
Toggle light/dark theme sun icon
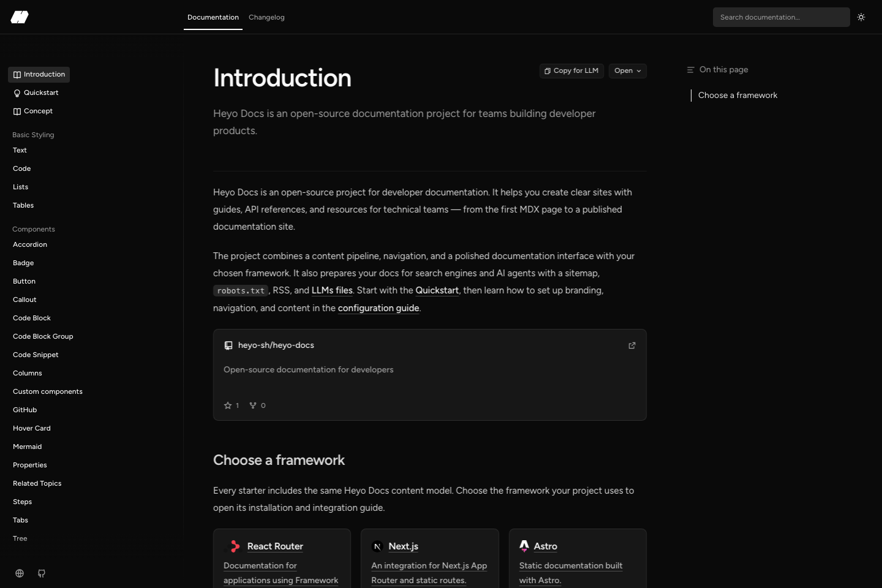861,17
